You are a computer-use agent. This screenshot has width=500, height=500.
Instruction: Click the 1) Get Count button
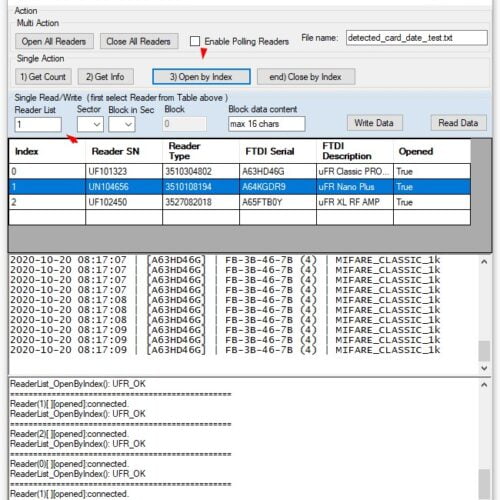(43, 77)
